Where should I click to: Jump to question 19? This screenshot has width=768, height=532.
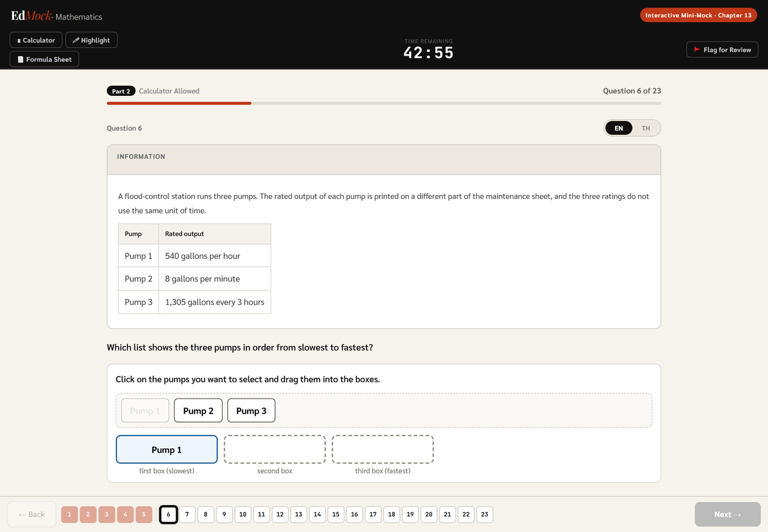coord(410,514)
